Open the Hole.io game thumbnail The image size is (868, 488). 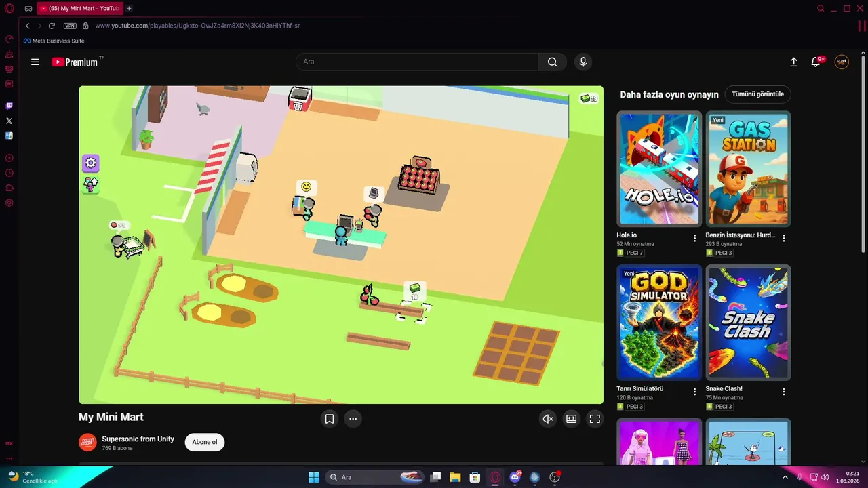click(x=659, y=169)
